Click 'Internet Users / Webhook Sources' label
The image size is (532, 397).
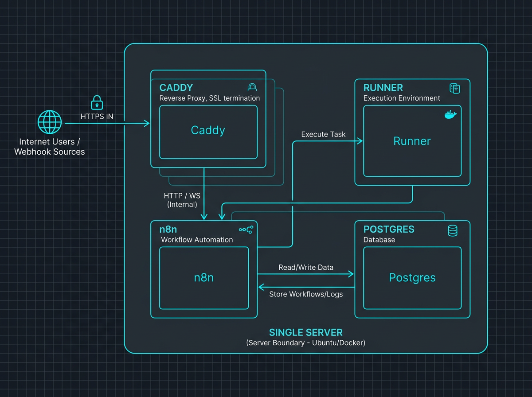(x=50, y=147)
